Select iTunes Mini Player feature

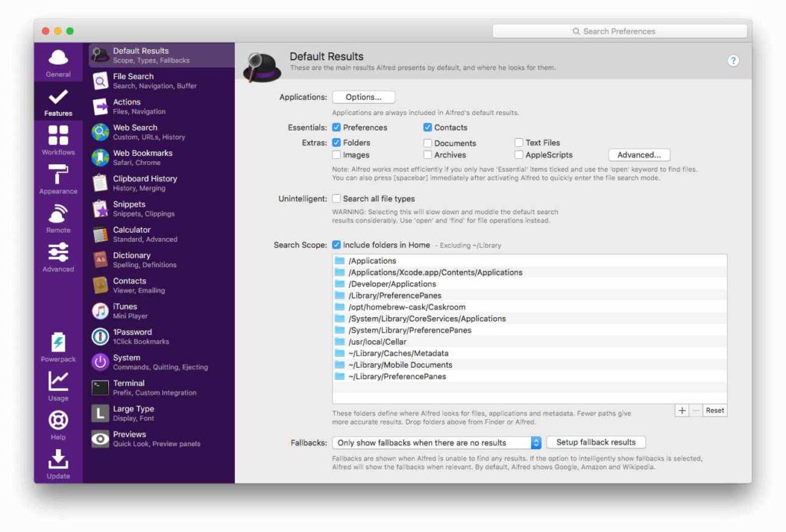click(x=161, y=311)
